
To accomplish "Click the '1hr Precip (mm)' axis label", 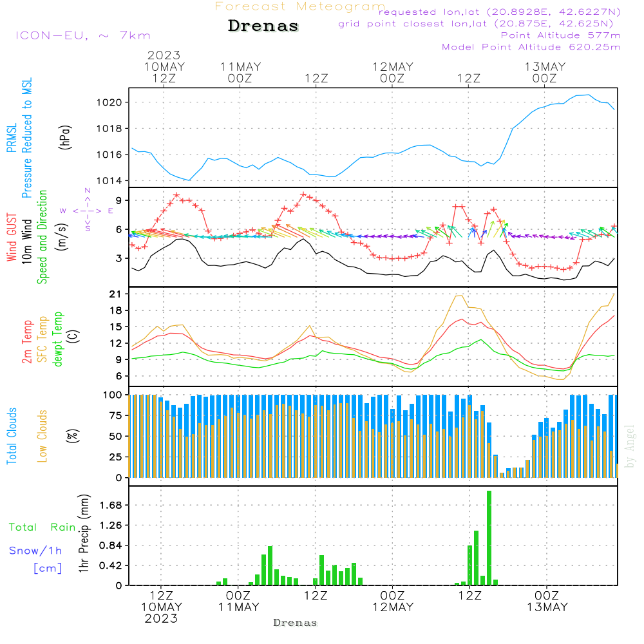I will [x=84, y=533].
